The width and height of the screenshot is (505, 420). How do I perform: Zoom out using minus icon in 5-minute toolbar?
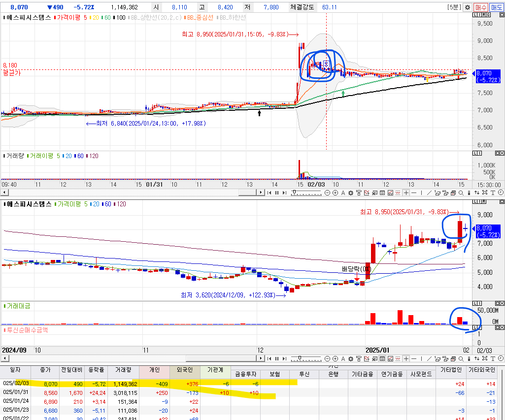(327, 193)
